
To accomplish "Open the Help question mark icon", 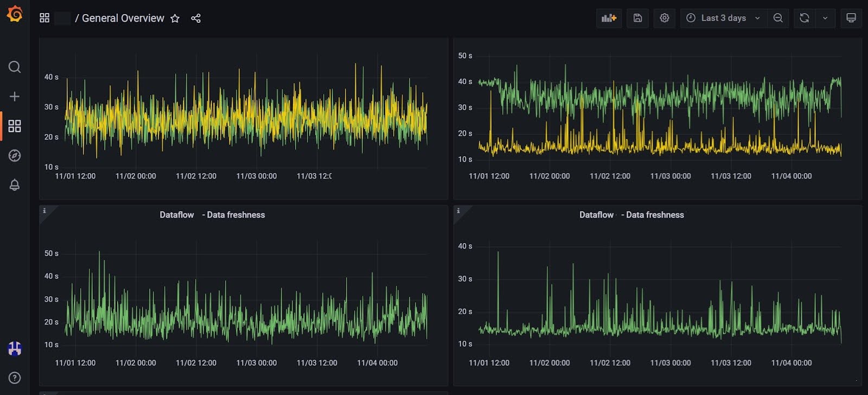I will point(15,378).
